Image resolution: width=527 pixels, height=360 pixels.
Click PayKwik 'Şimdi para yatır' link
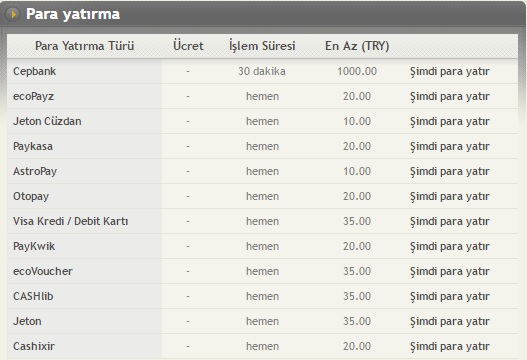point(450,246)
